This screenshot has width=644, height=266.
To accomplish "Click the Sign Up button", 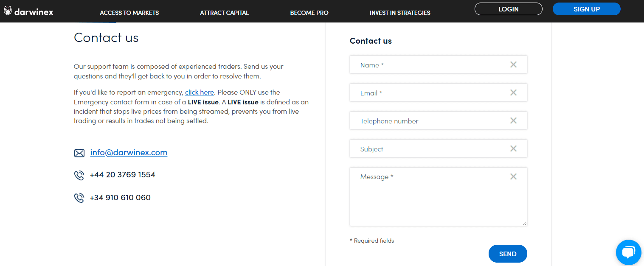I will tap(587, 9).
